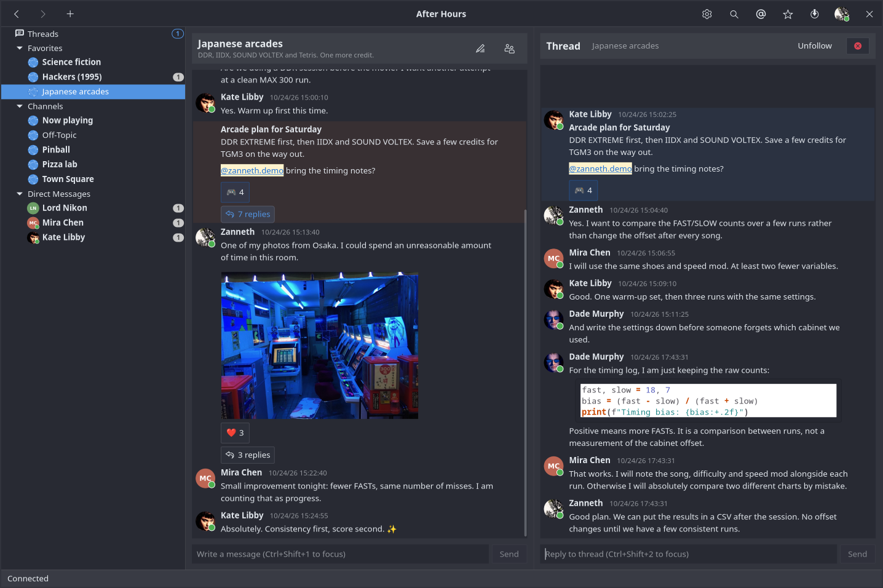883x588 pixels.
Task: Open the Threads view in the sidebar
Action: pyautogui.click(x=93, y=34)
